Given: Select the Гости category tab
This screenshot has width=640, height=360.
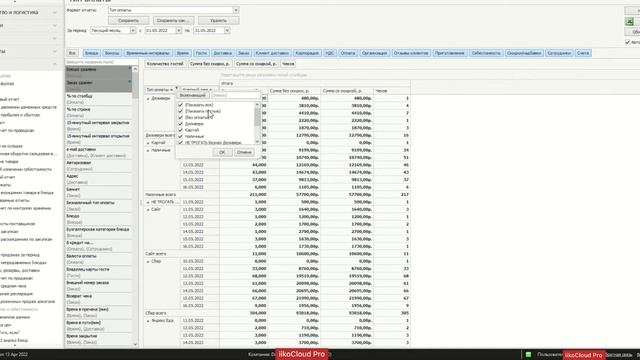Looking at the screenshot, I should 201,53.
